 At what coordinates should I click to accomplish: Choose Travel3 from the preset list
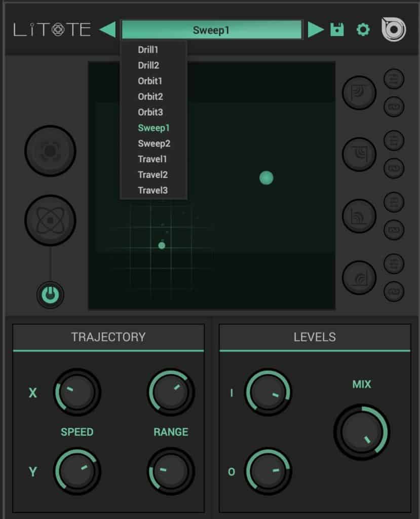(x=154, y=190)
